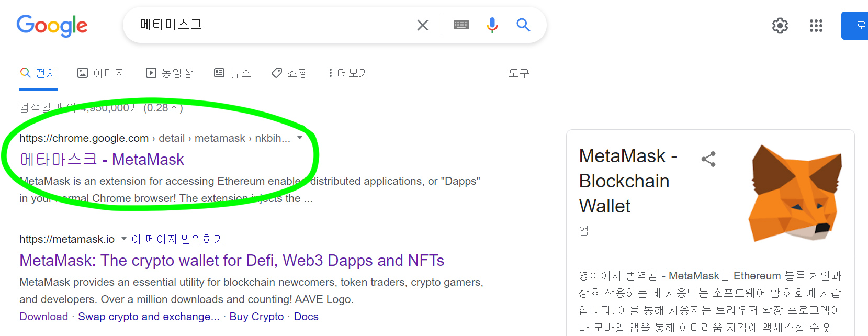Start voice search with the microphone icon

[492, 25]
